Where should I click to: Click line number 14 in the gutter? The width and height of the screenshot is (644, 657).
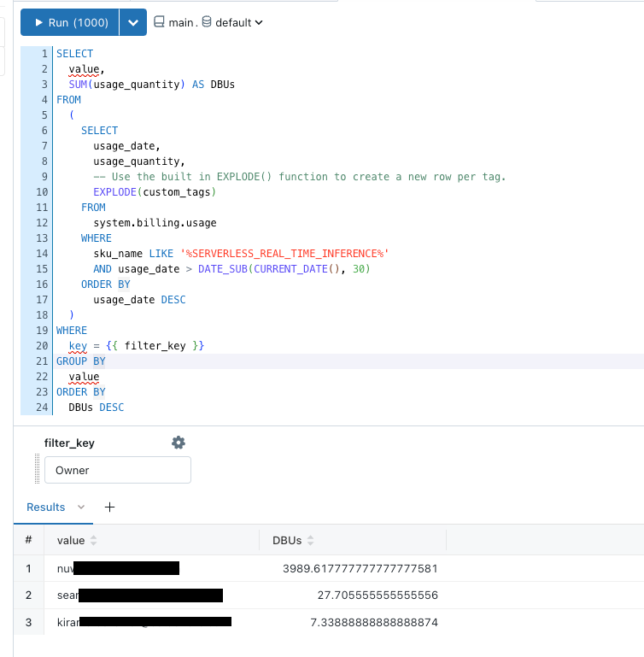click(43, 254)
